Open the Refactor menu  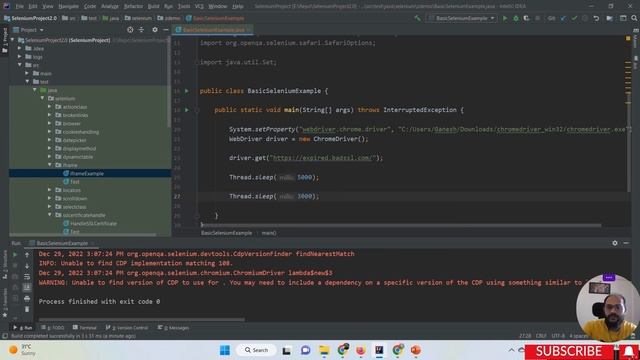[x=133, y=7]
